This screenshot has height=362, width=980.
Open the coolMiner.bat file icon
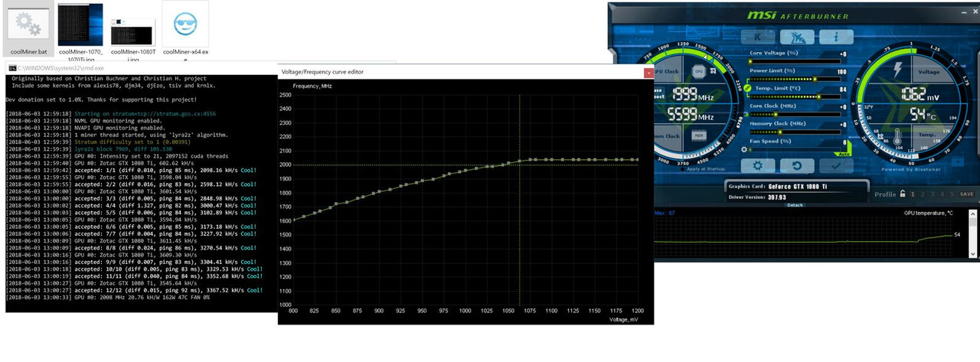pyautogui.click(x=29, y=25)
